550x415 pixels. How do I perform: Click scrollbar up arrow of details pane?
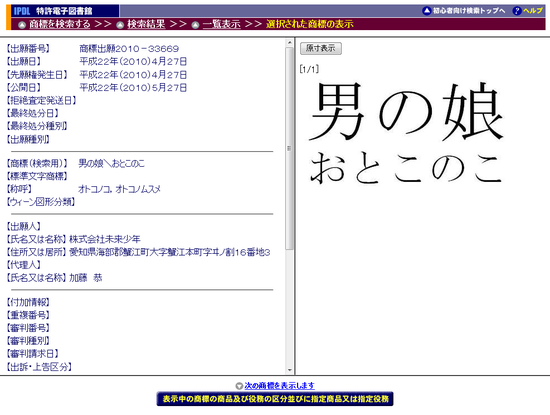(289, 43)
